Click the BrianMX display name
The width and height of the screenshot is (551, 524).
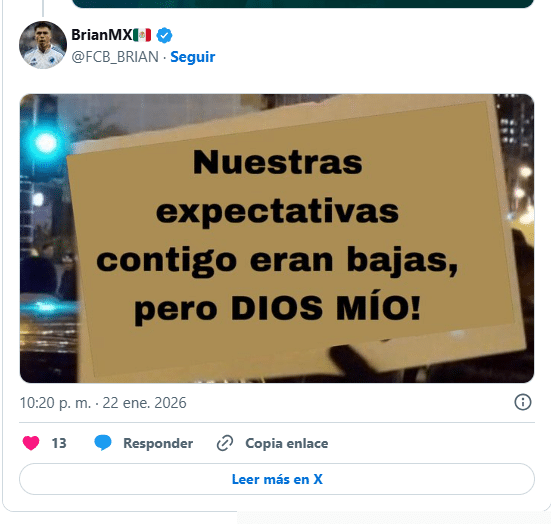[102, 35]
